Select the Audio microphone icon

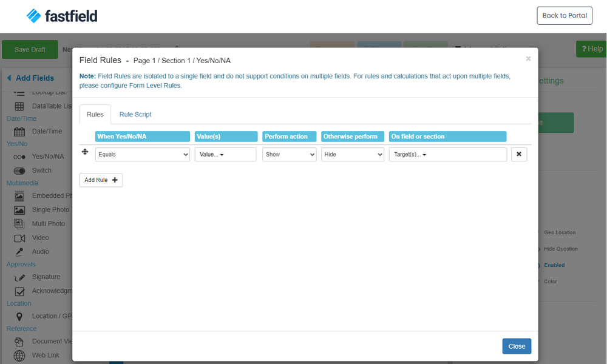(x=19, y=252)
